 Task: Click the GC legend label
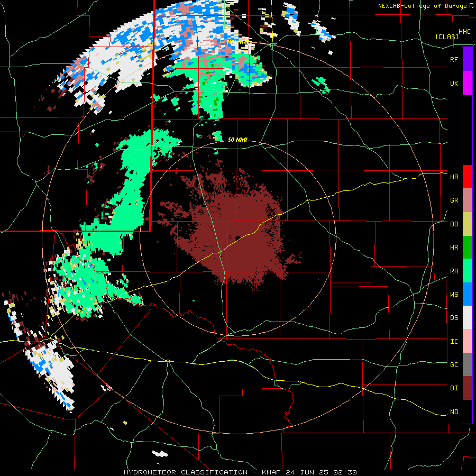(454, 365)
